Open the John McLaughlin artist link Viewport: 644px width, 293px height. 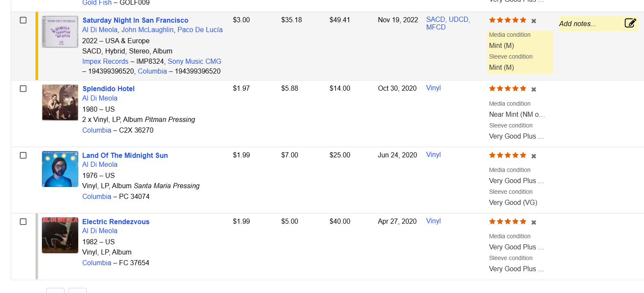(x=147, y=30)
